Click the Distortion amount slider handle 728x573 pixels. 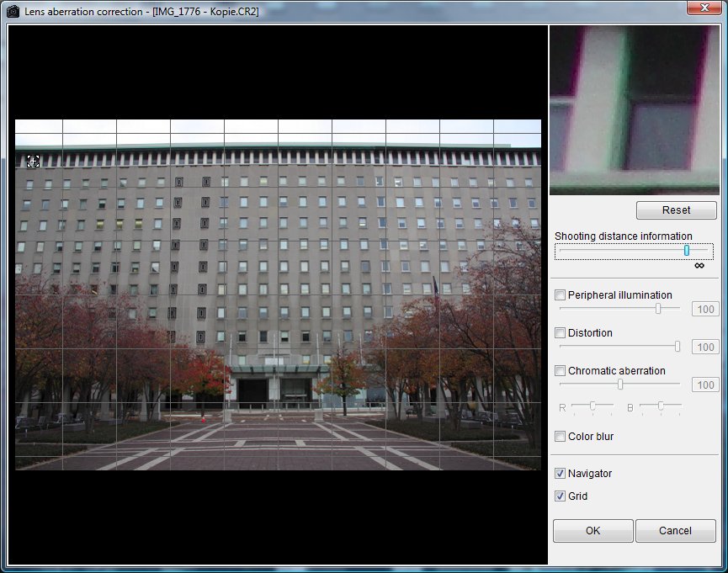click(678, 347)
